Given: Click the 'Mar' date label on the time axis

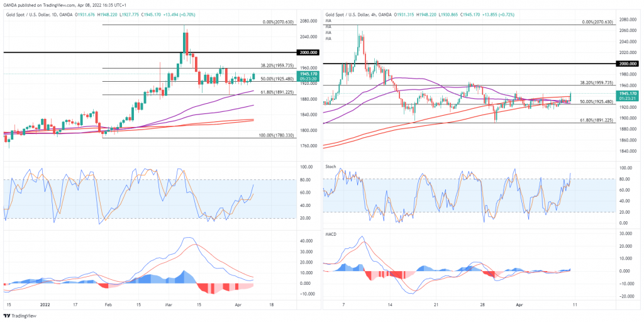Looking at the screenshot, I should [170, 306].
